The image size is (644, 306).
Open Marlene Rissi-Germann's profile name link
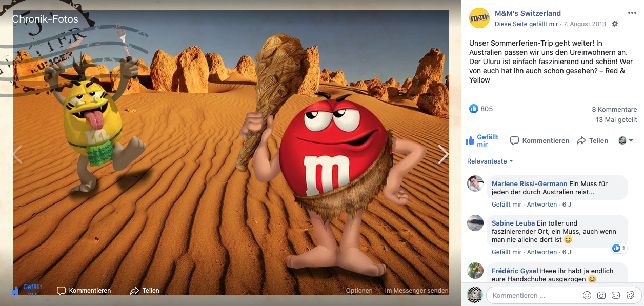[530, 183]
